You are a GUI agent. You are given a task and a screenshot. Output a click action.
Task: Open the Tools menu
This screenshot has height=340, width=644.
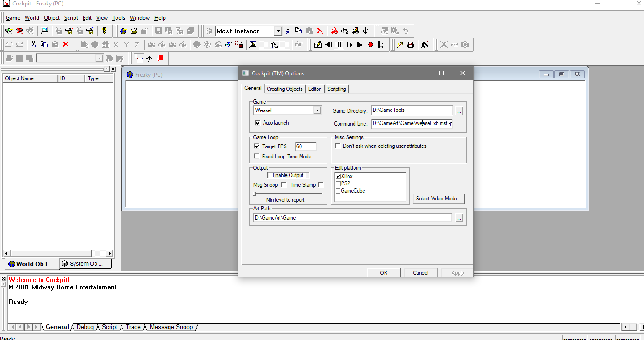119,18
